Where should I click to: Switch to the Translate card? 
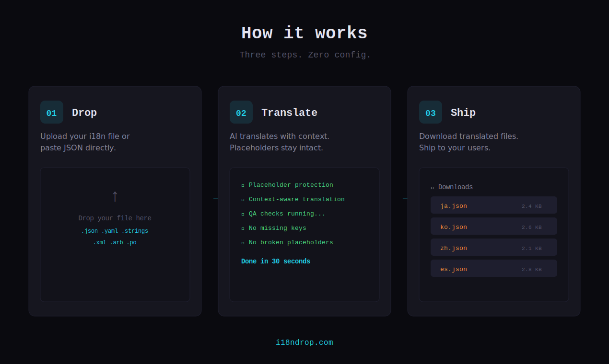click(x=304, y=200)
